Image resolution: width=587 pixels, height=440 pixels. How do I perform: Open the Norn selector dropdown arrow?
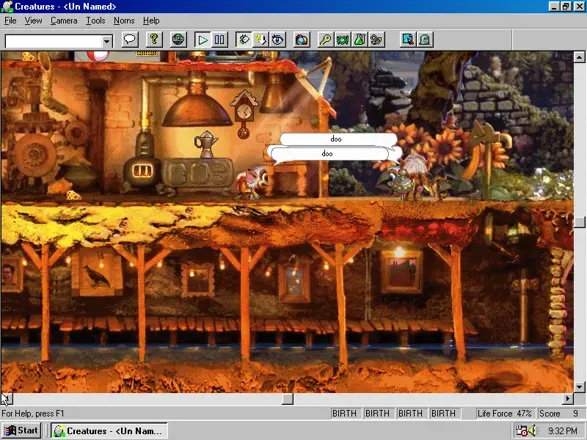(x=107, y=41)
